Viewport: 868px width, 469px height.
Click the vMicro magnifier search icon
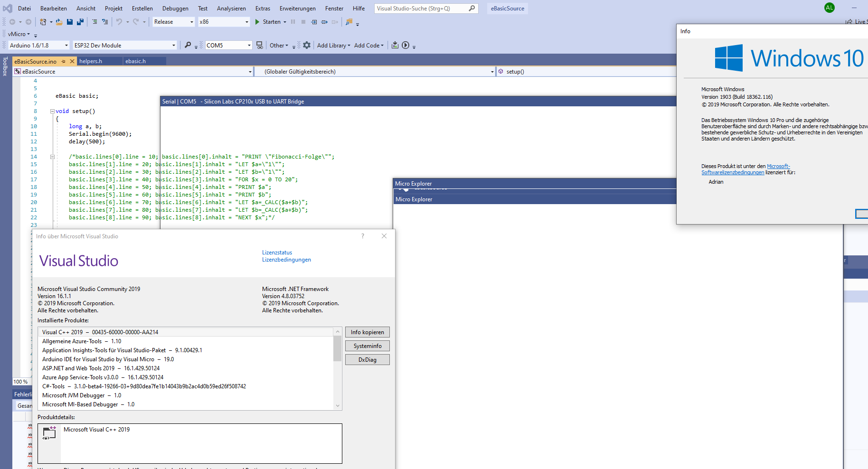(188, 45)
